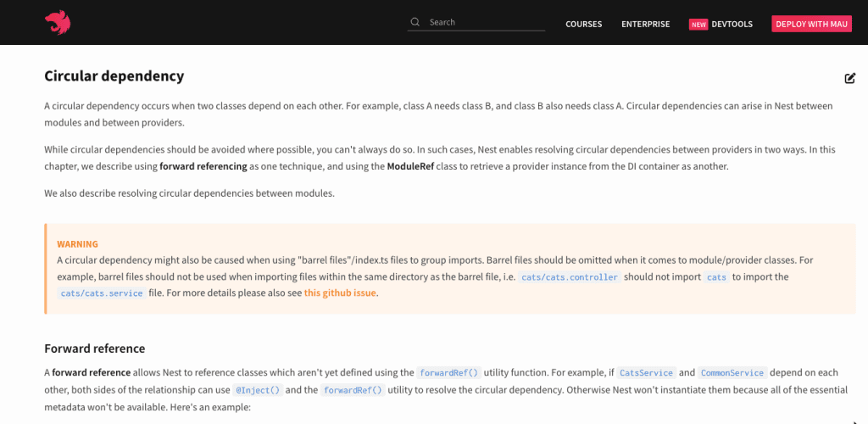Click 'We also describe resolving circular dependencies' sentence
Viewport: 868px width, 424px height.
[189, 193]
